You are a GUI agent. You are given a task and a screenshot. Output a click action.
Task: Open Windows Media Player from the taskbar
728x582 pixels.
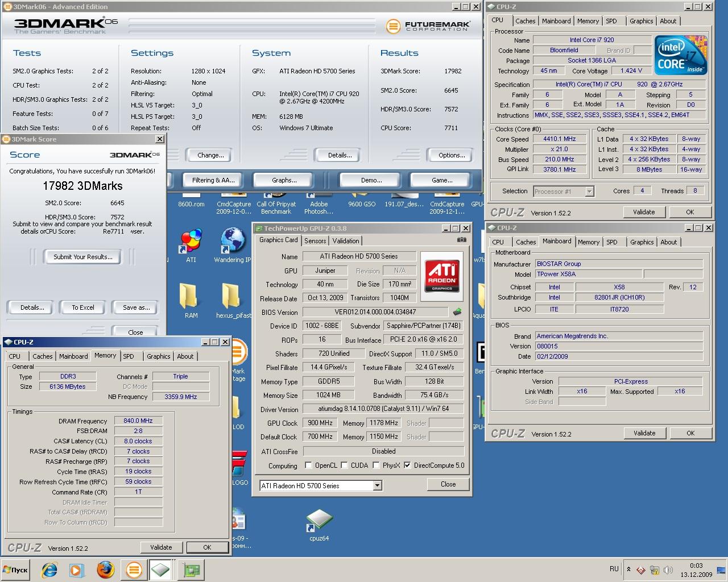pyautogui.click(x=76, y=569)
